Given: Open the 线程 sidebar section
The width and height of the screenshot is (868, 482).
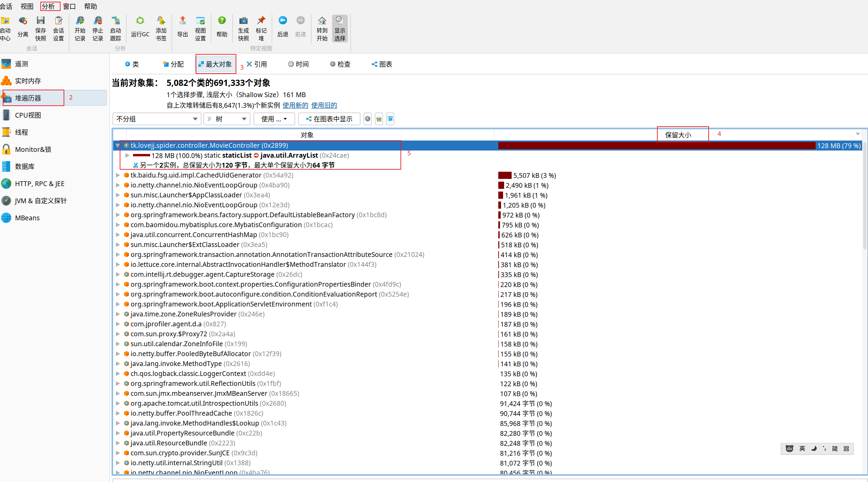Looking at the screenshot, I should (21, 132).
